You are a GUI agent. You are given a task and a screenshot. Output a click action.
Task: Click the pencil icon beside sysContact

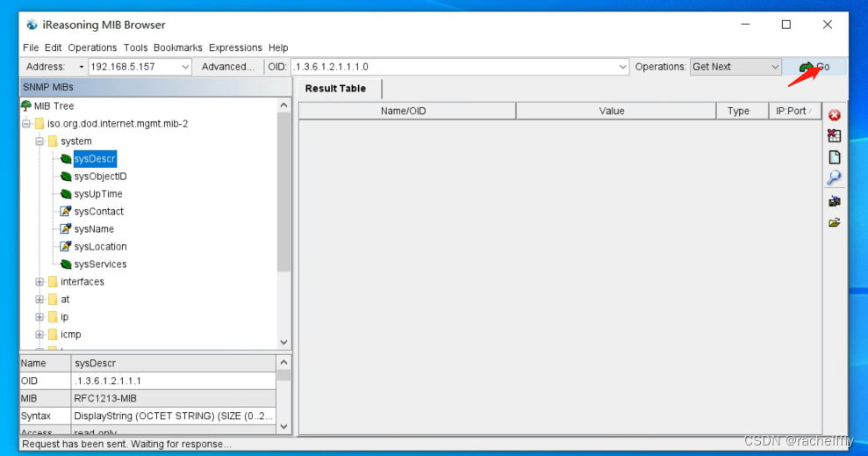point(66,211)
